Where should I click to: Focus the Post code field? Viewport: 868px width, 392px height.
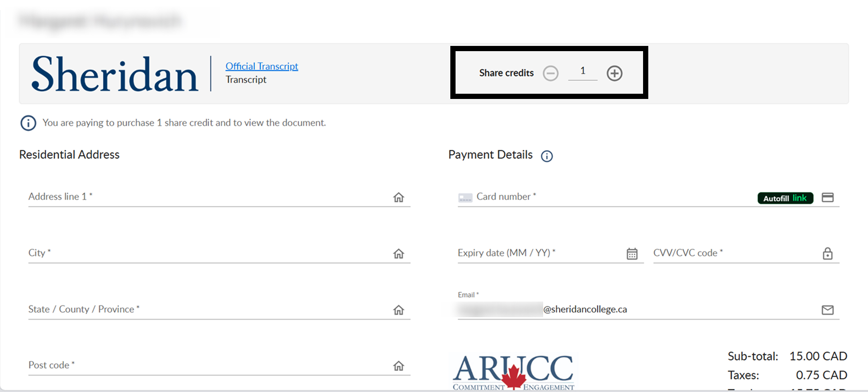pos(219,365)
